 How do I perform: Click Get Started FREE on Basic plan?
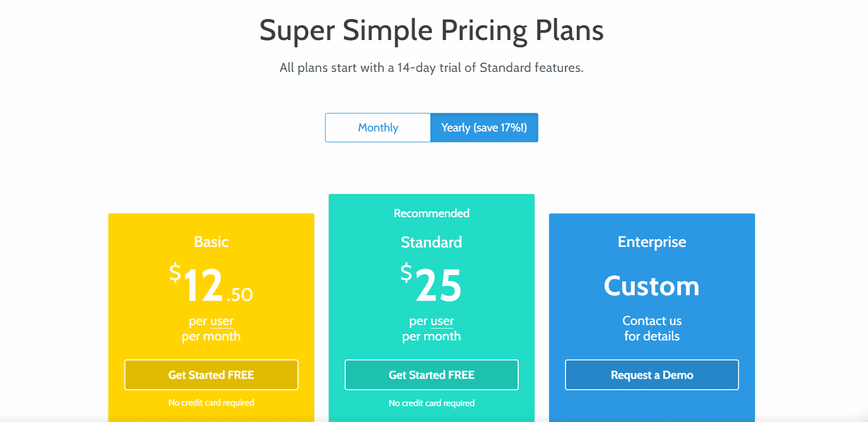click(x=211, y=375)
